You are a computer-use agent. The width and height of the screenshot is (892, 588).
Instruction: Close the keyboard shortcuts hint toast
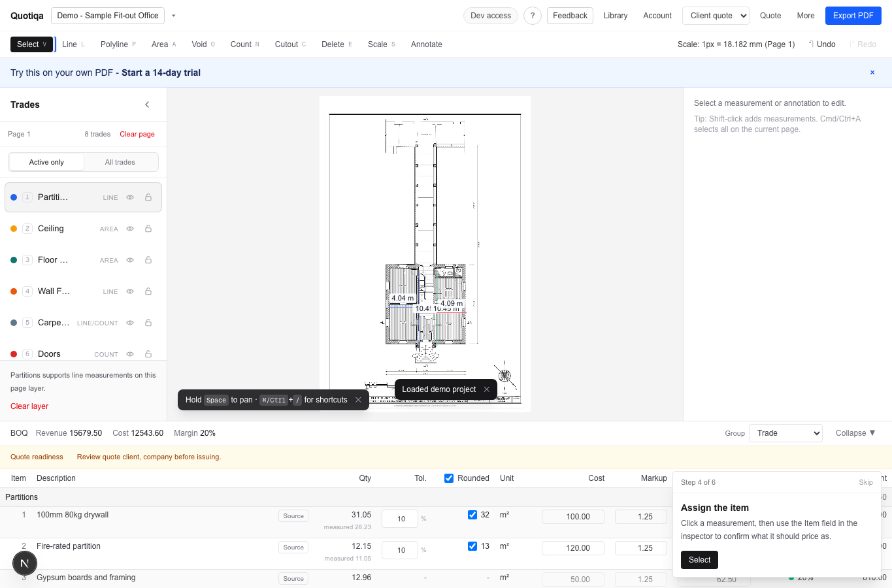click(x=358, y=400)
